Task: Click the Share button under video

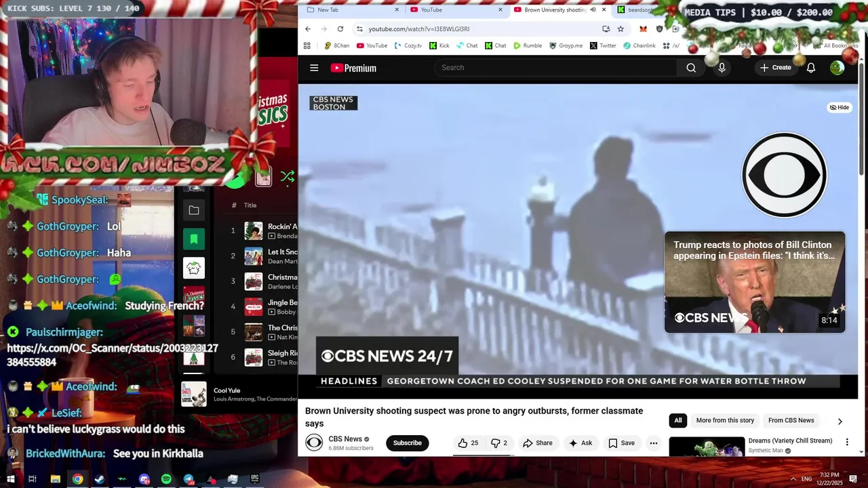Action: [x=537, y=443]
